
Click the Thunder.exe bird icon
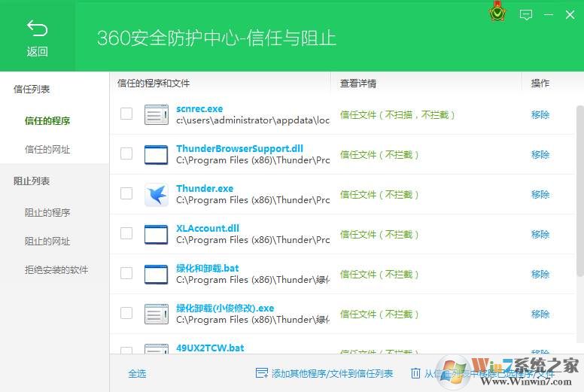[157, 194]
